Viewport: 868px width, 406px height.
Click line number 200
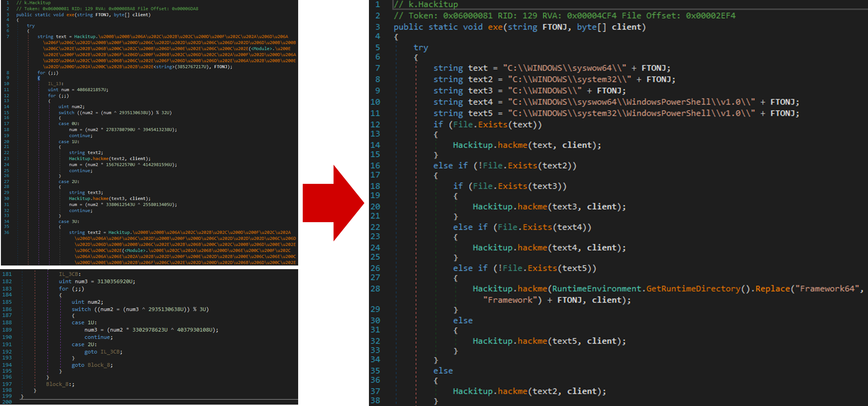(7, 402)
